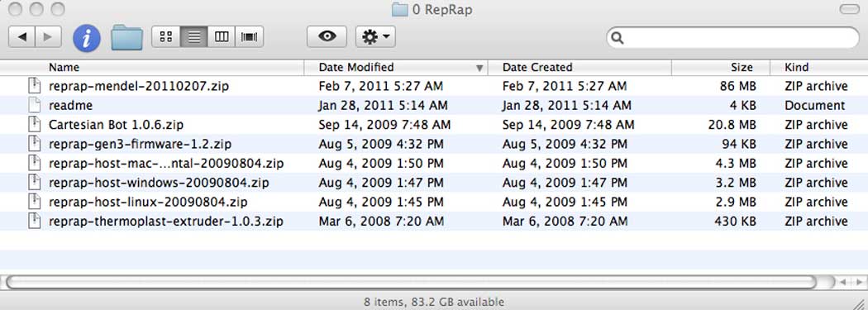Click the reprap-host-linux-20090804.zip file name

click(x=148, y=203)
